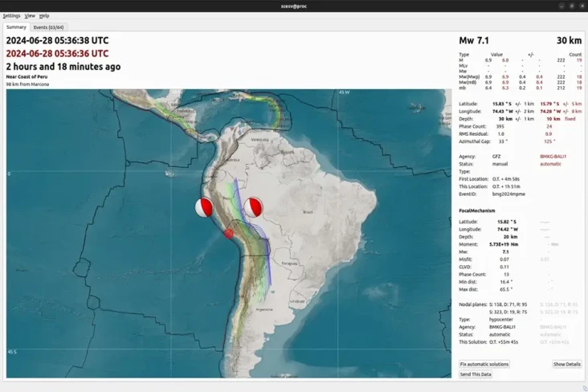Click nodal plane 'S: 158, D: 71, R: 95'

coord(508,304)
